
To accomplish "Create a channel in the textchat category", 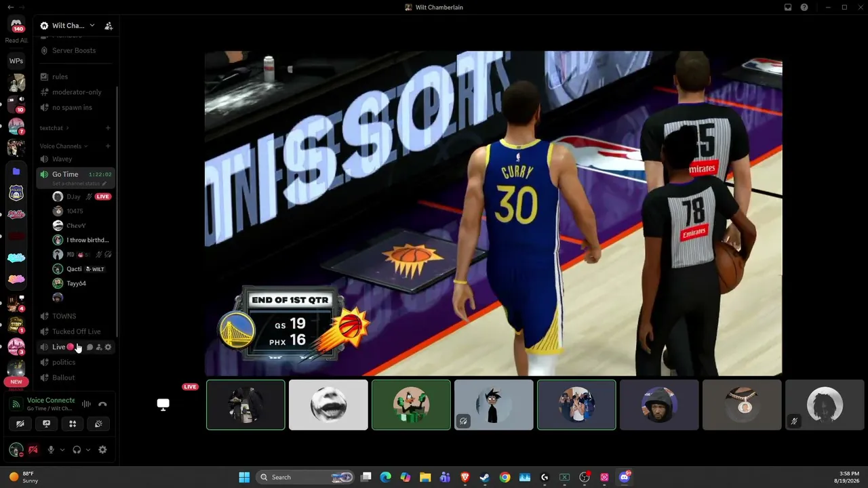I will click(x=108, y=127).
